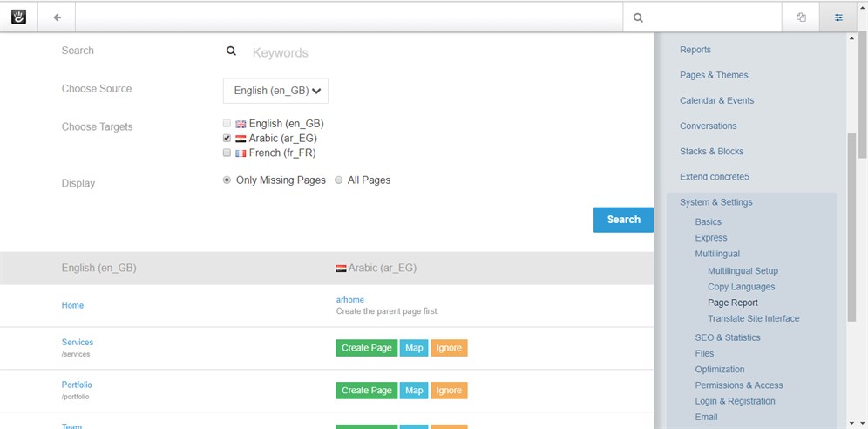Viewport: 868px width, 429px height.
Task: Expand the Multilingual submenu
Action: [x=717, y=254]
